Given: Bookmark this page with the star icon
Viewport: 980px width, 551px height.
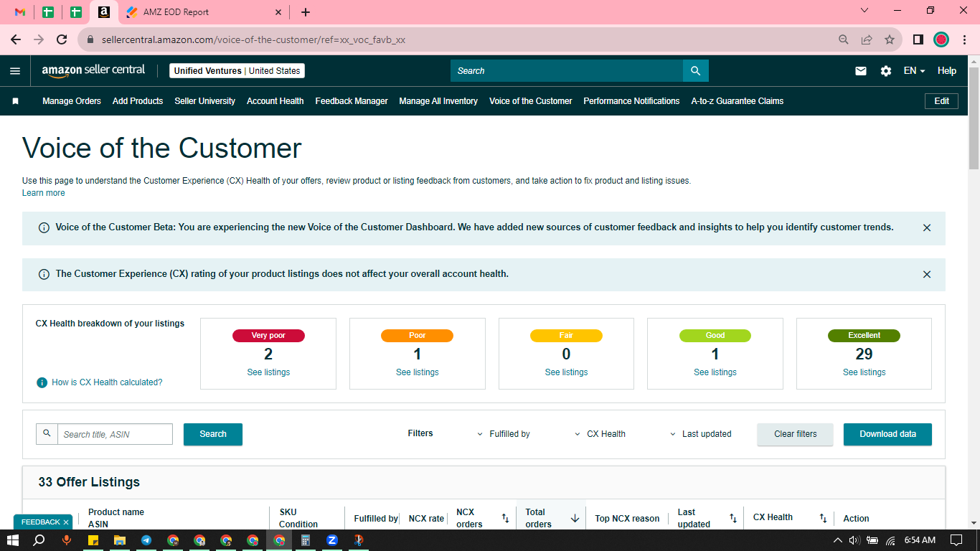Looking at the screenshot, I should [x=890, y=39].
